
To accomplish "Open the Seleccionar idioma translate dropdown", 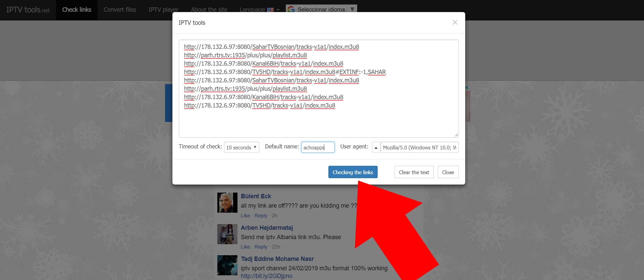I will click(x=321, y=9).
